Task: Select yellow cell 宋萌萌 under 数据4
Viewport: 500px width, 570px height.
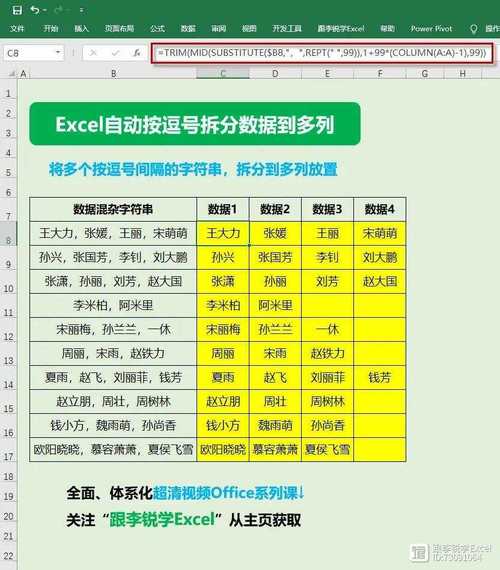Action: click(380, 233)
